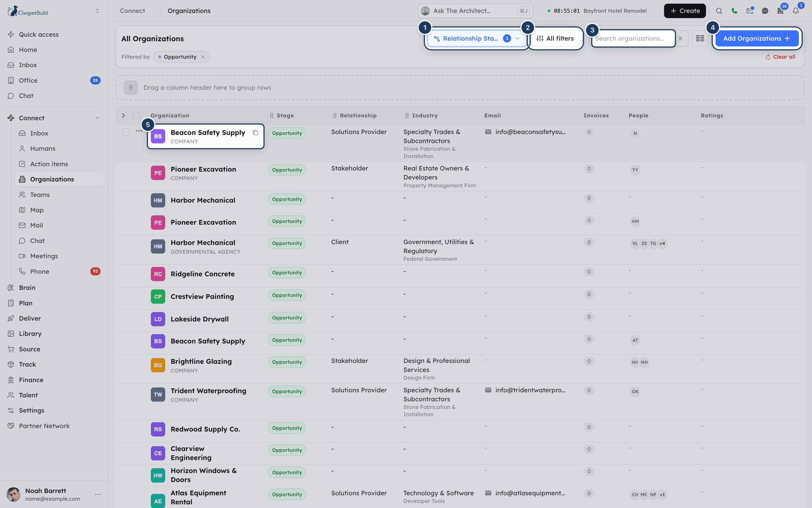Open Phone with 92 badge
812x508 pixels.
59,271
